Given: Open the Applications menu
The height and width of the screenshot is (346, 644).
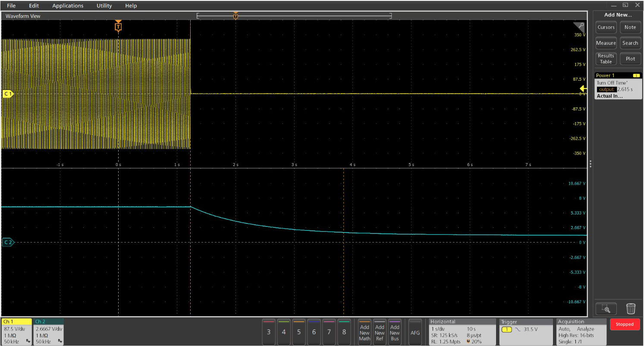Looking at the screenshot, I should [x=68, y=6].
